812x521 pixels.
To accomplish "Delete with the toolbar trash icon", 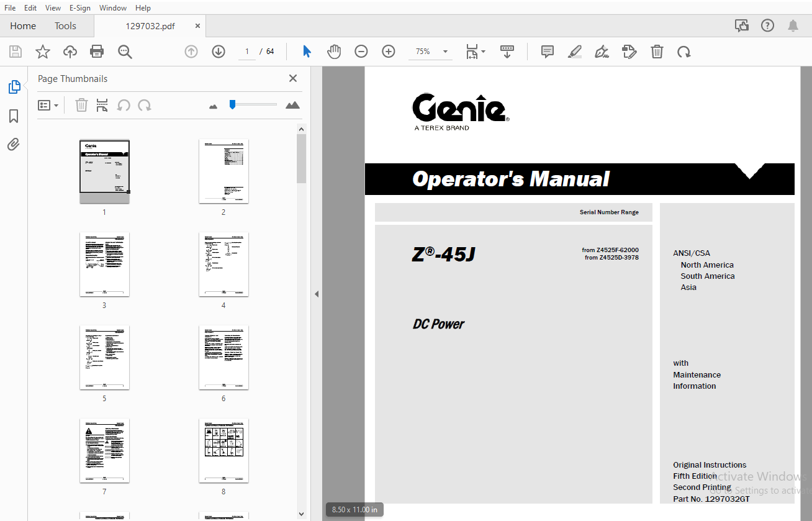I will (x=657, y=52).
